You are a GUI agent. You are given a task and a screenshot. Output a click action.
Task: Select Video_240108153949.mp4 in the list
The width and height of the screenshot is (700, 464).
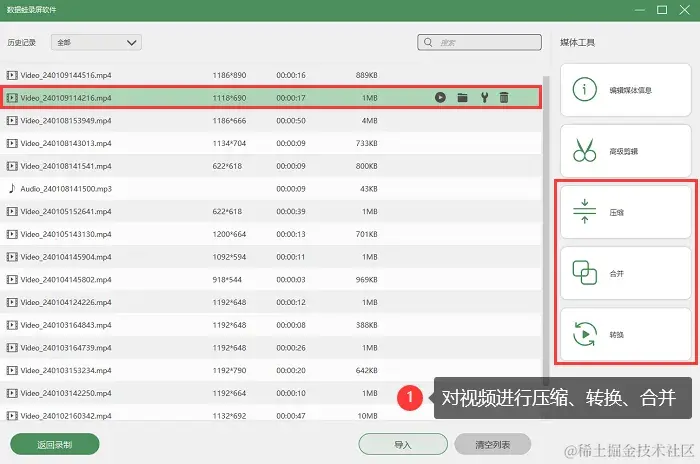pos(271,121)
